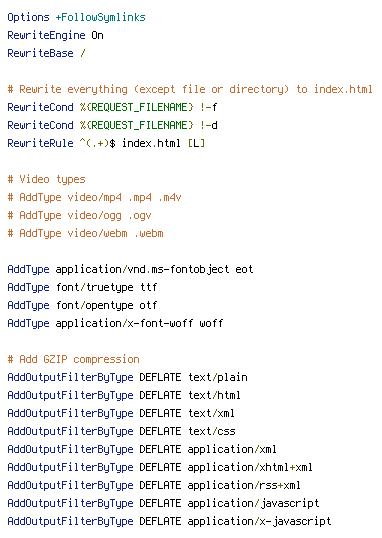The image size is (382, 538).
Task: Click the RewriteBase directive keyword
Action: coord(40,54)
